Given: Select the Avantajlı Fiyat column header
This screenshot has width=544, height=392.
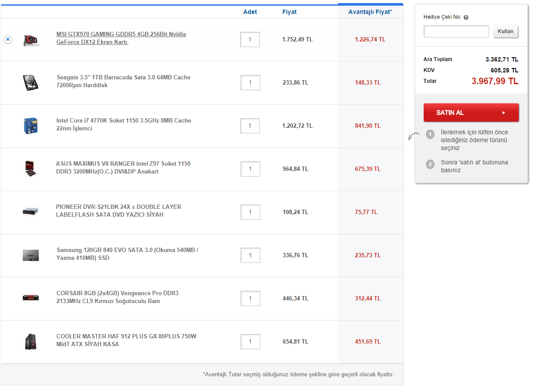Looking at the screenshot, I should pyautogui.click(x=370, y=12).
